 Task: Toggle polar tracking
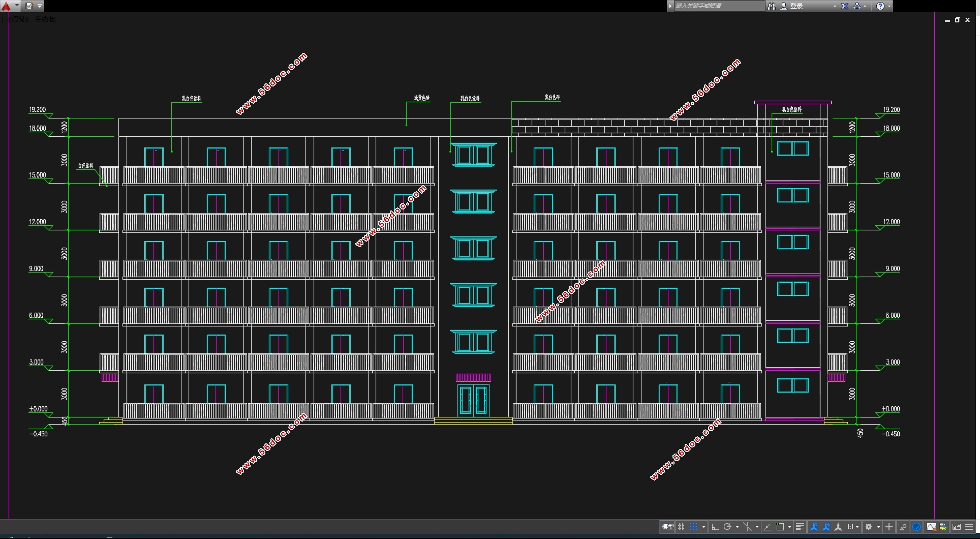click(x=727, y=527)
